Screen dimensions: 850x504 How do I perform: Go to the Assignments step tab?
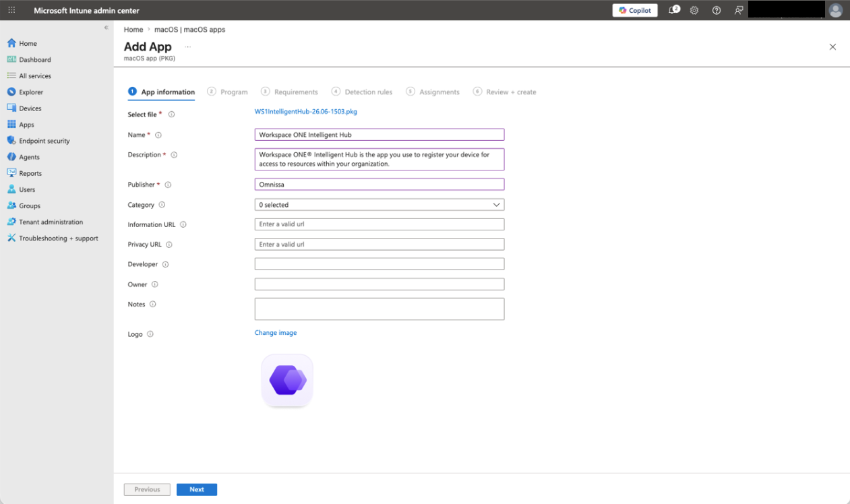tap(433, 92)
